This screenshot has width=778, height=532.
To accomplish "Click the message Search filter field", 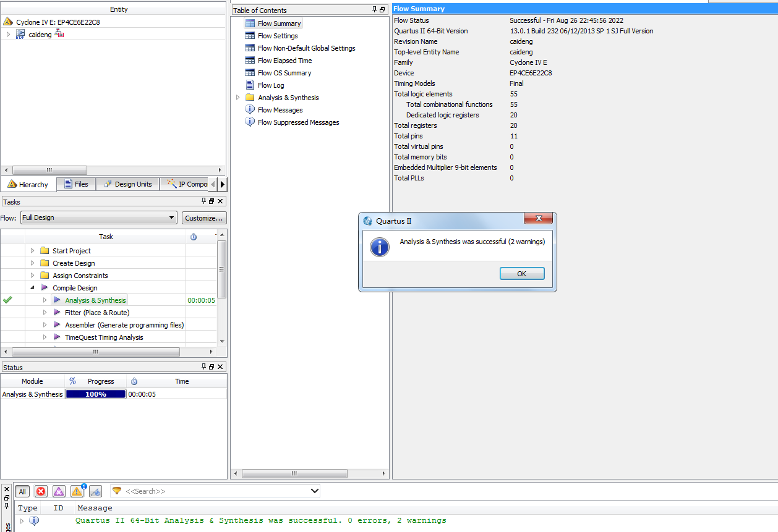I will (x=216, y=491).
